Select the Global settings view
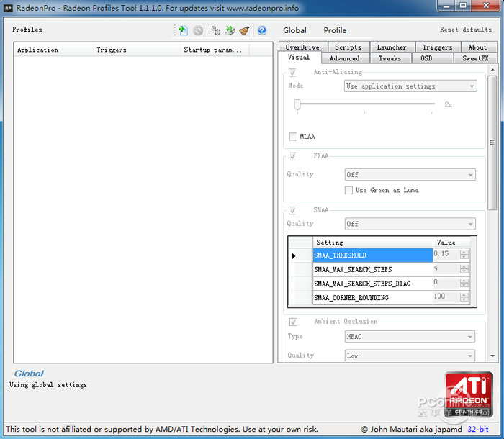Viewport: 504px width, 439px height. coord(294,30)
